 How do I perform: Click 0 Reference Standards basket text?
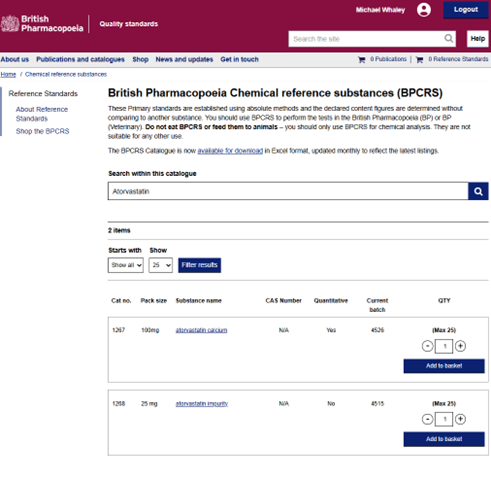pos(458,59)
